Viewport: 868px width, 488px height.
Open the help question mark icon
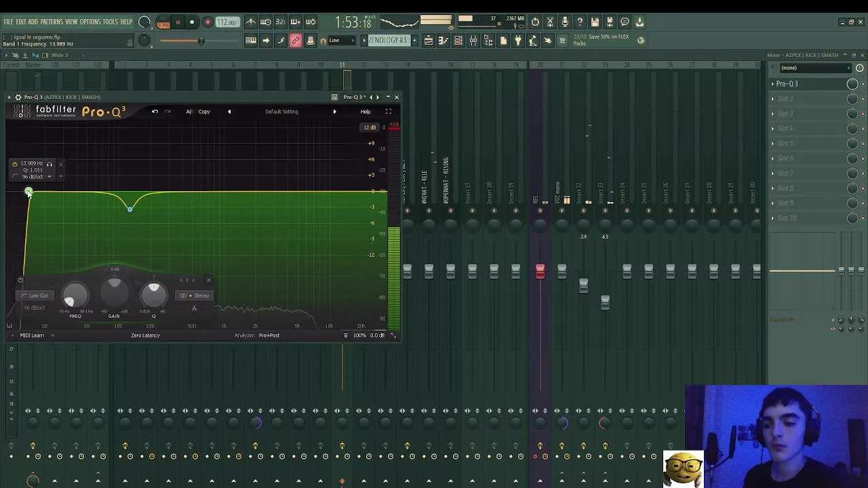[580, 22]
